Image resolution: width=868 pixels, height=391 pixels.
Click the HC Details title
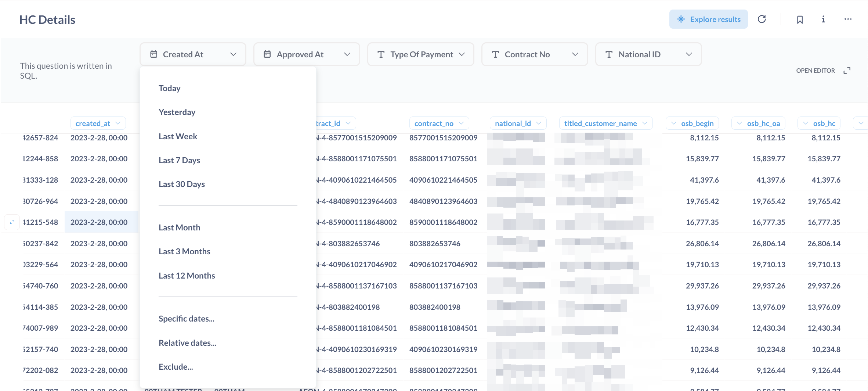click(x=47, y=19)
